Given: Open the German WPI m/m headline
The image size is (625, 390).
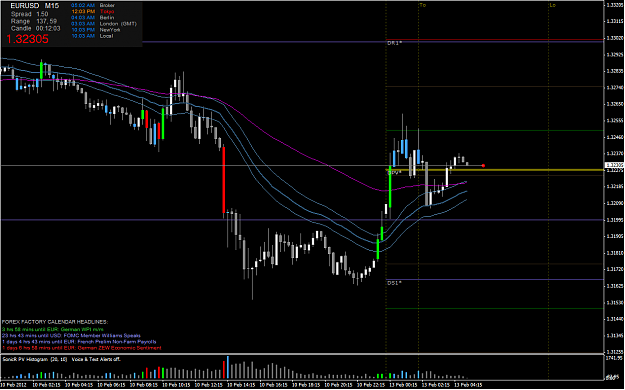Looking at the screenshot, I should coord(53,329).
